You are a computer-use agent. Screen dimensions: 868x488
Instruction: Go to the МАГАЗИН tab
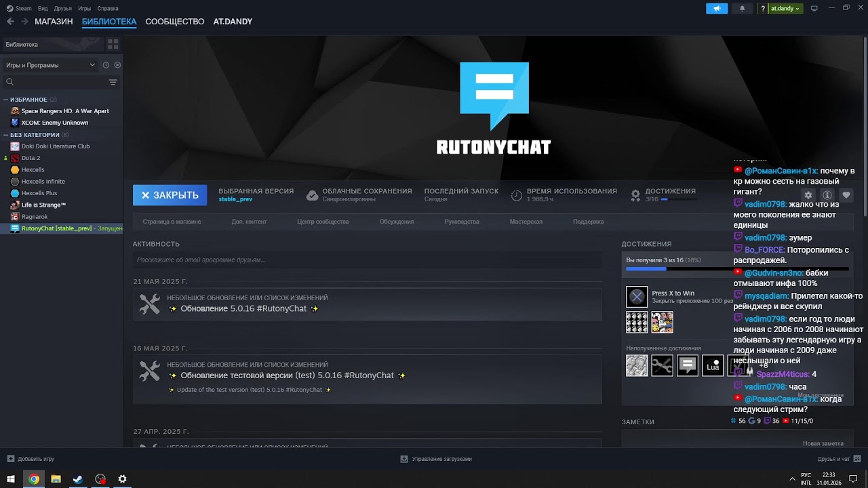tap(54, 22)
